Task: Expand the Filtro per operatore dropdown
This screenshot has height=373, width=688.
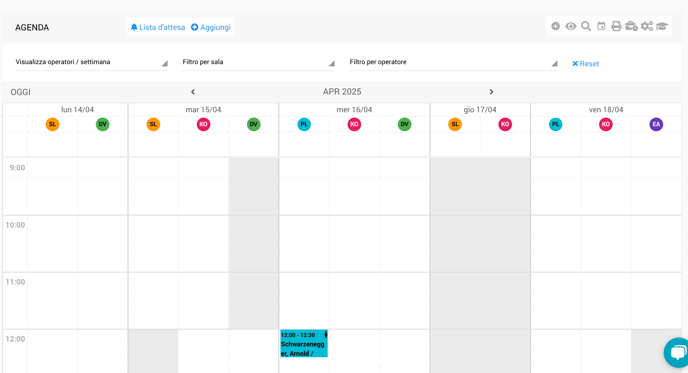Action: 453,62
